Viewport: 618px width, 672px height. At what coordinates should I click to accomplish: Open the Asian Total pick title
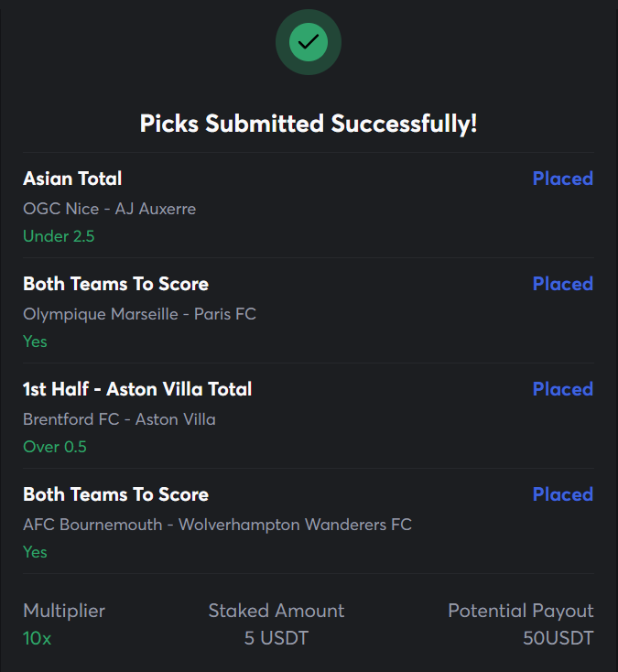coord(72,179)
